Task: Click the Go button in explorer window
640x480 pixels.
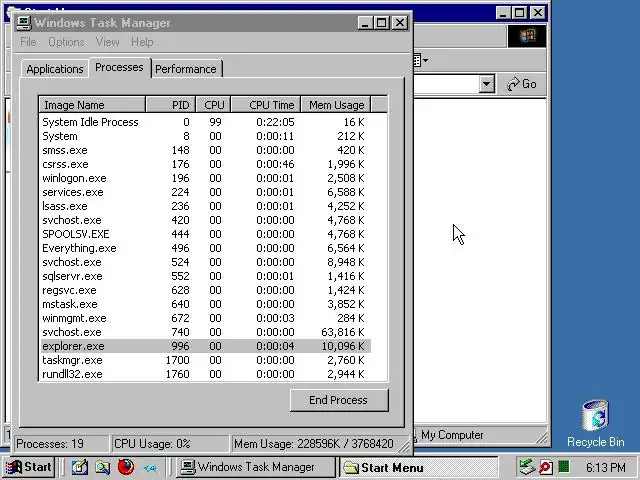Action: pyautogui.click(x=522, y=84)
